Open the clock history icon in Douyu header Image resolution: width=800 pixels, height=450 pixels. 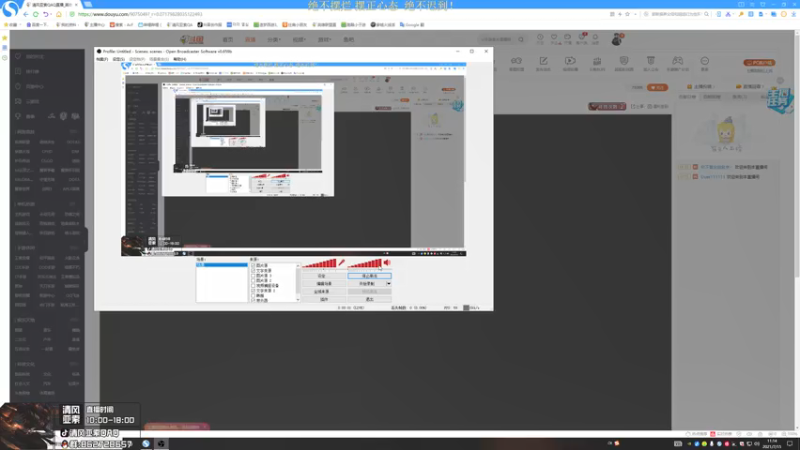click(x=540, y=37)
